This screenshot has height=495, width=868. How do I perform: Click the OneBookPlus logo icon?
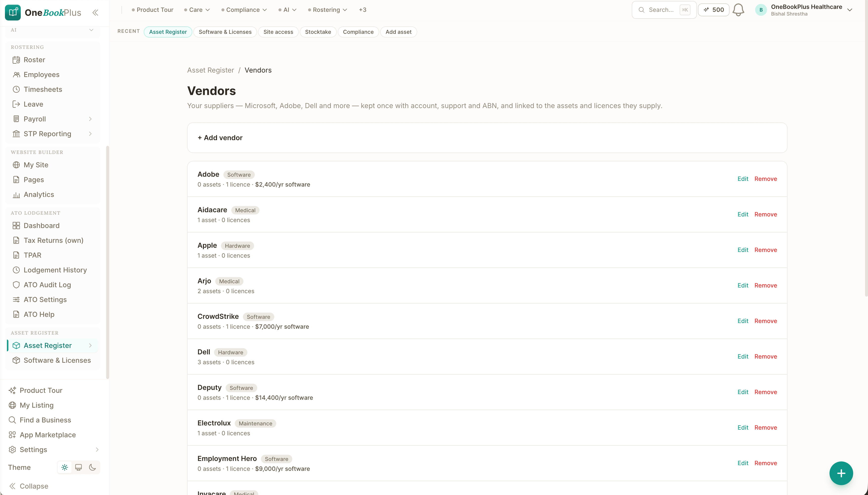[x=13, y=13]
